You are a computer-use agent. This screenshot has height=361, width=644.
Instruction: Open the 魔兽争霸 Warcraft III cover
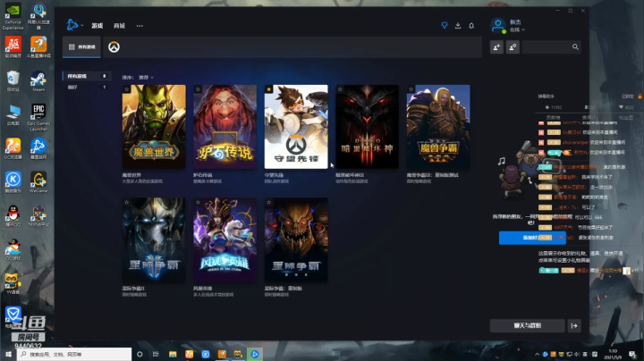[x=438, y=127]
